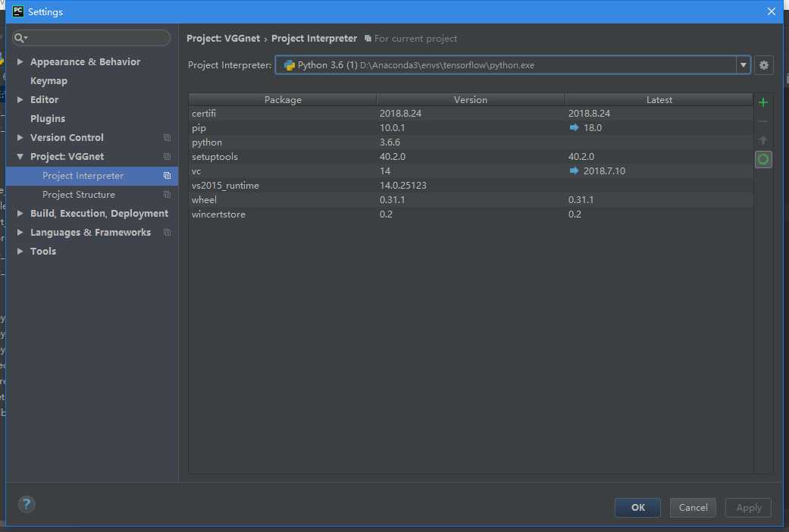Click the green circle Conda environments icon
This screenshot has width=789, height=532.
click(x=763, y=160)
